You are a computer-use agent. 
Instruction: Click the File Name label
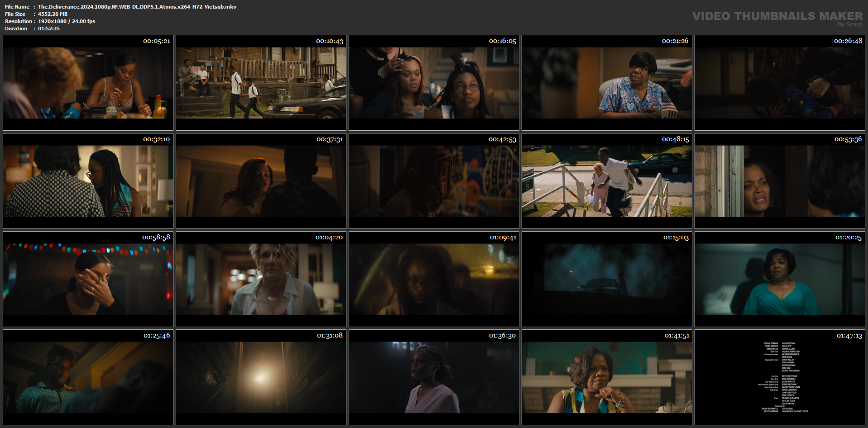(17, 7)
